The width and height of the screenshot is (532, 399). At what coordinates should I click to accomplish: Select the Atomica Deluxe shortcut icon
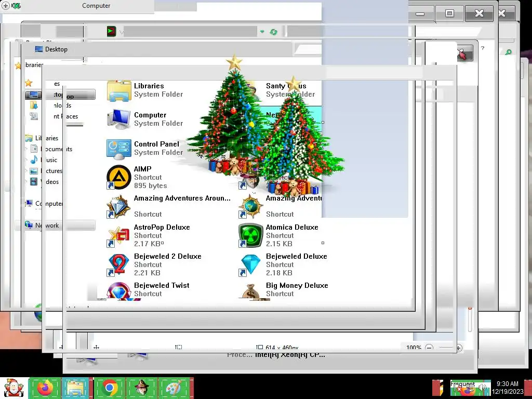(x=251, y=235)
